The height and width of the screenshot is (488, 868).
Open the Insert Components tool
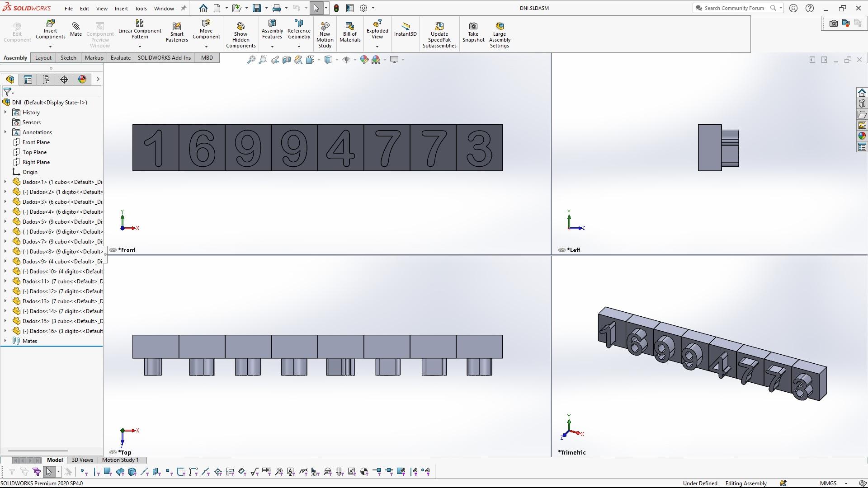point(50,30)
